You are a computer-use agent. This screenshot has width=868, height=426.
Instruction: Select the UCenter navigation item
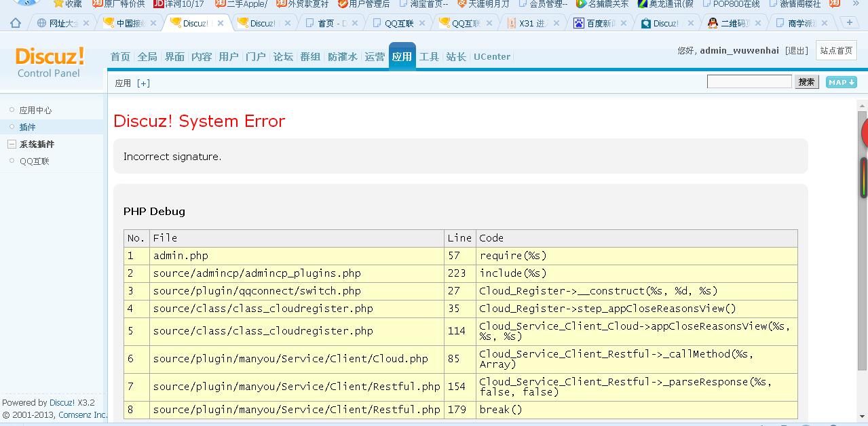[x=492, y=57]
